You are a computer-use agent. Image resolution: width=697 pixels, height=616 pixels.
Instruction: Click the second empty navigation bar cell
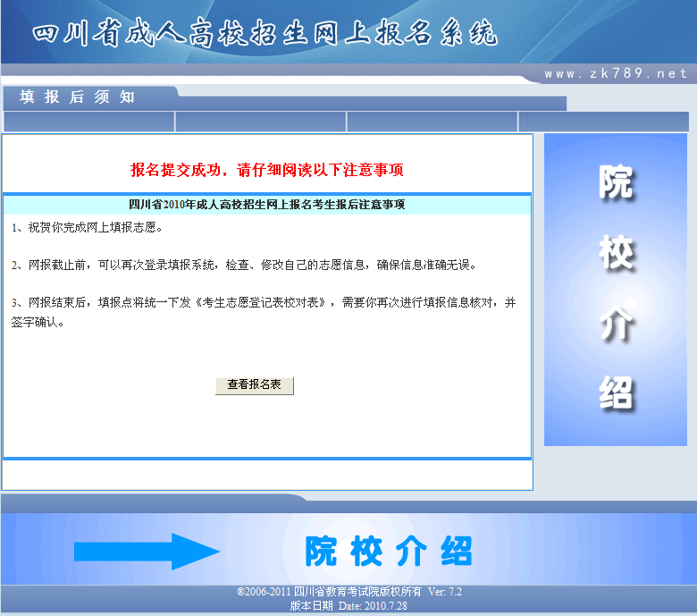[x=261, y=122]
